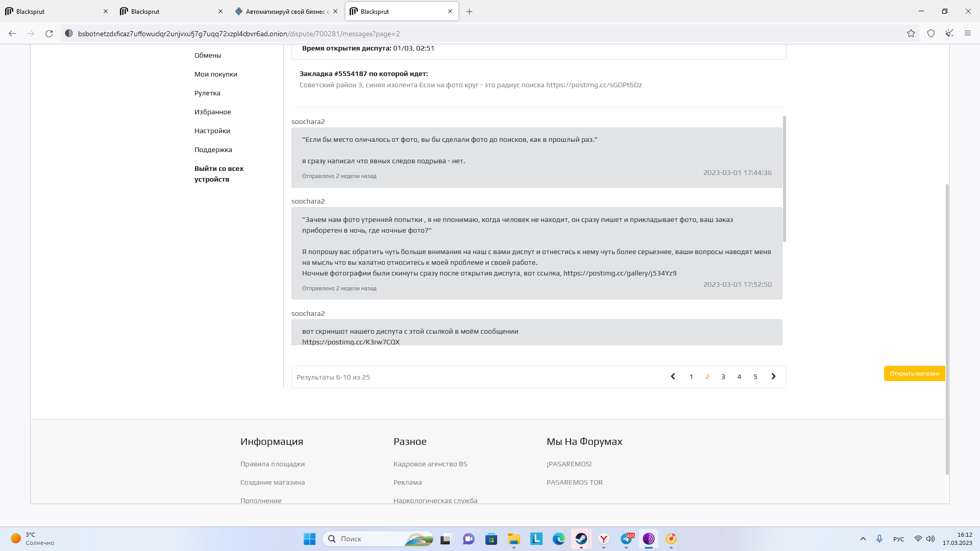Select page 5 of messages
The image size is (980, 551).
(755, 377)
